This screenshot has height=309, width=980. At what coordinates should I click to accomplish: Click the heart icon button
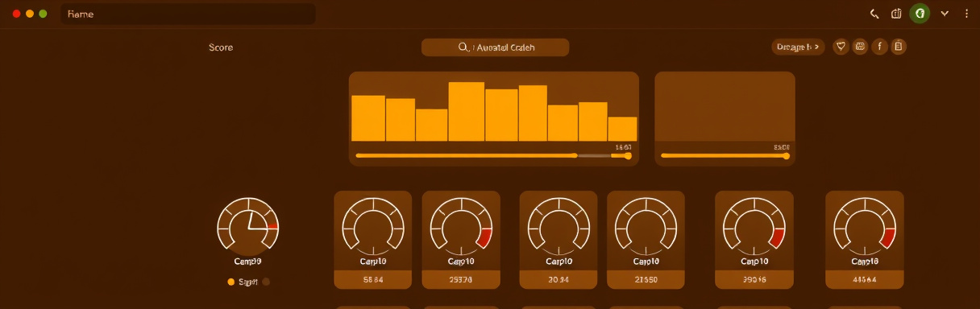point(841,47)
